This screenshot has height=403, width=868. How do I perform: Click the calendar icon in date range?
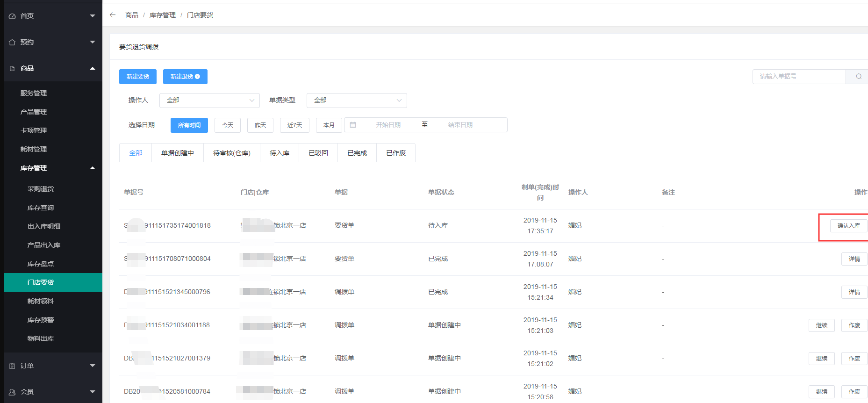[x=353, y=125]
